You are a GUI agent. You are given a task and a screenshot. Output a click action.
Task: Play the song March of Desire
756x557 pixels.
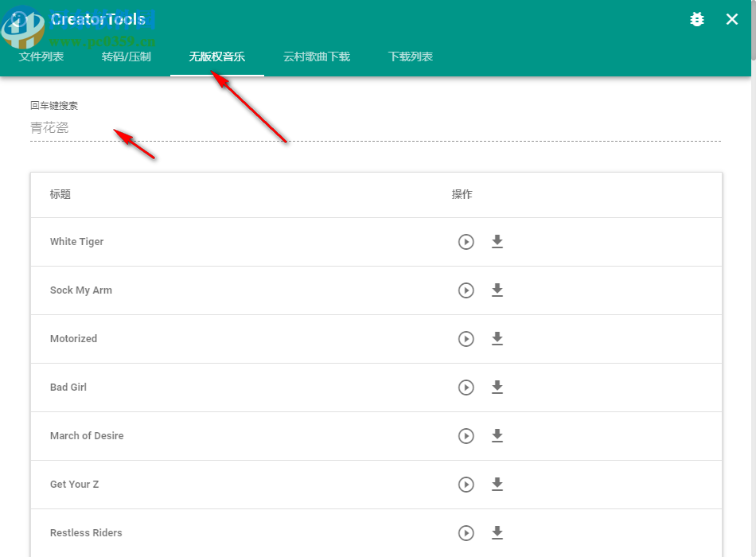pyautogui.click(x=466, y=436)
